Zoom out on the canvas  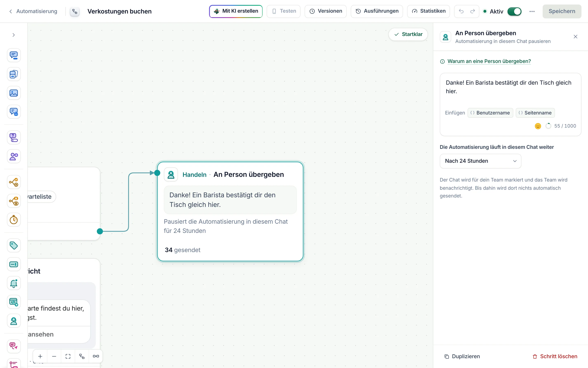(x=54, y=356)
